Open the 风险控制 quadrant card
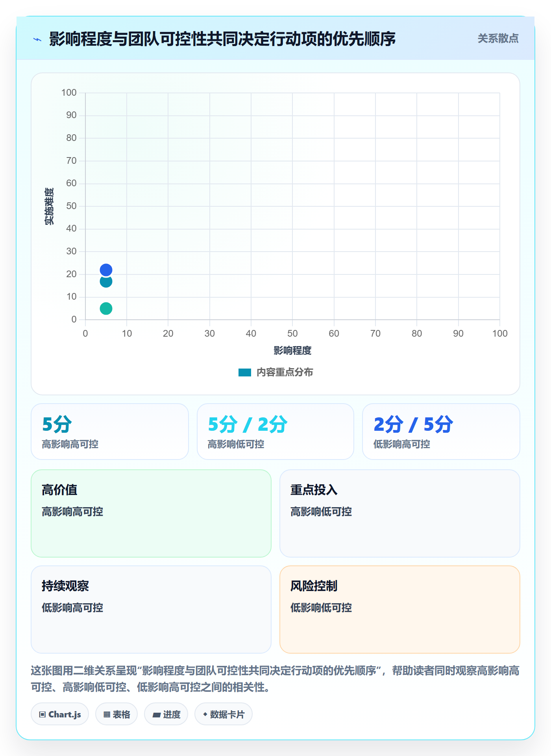 coord(400,610)
